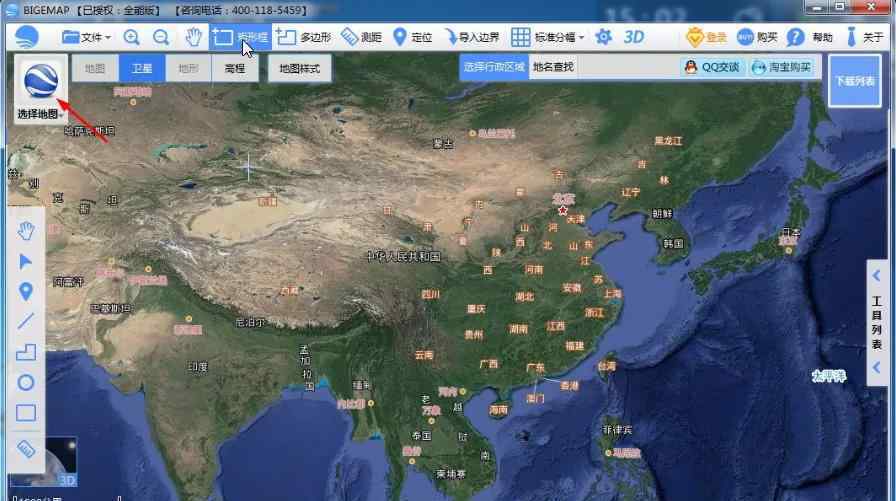Open 关于 about info
Screen dimensions: 896x501
point(863,38)
